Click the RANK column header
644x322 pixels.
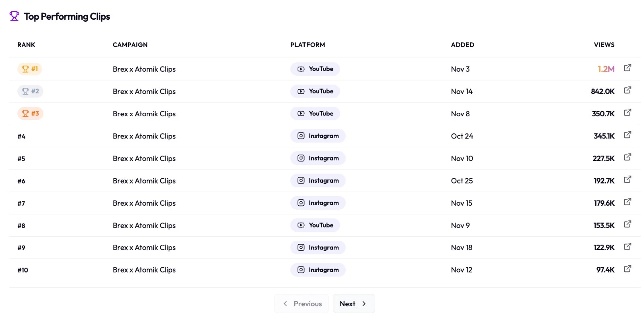click(x=26, y=45)
